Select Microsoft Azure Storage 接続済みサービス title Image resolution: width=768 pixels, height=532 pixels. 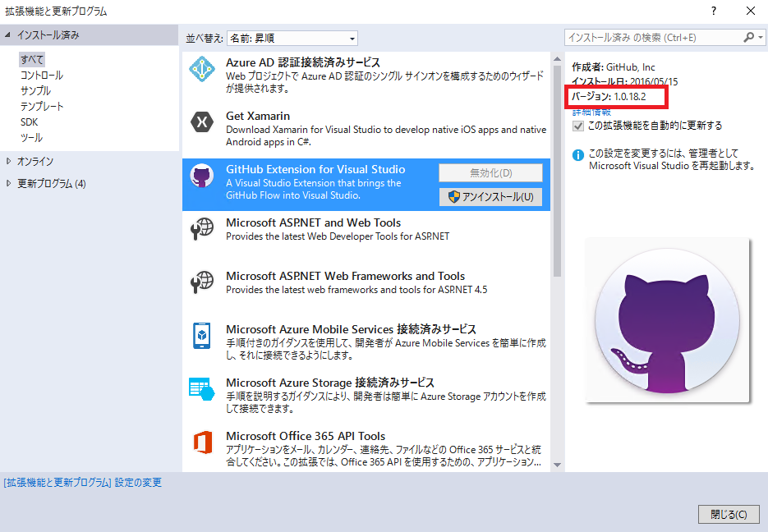point(330,383)
